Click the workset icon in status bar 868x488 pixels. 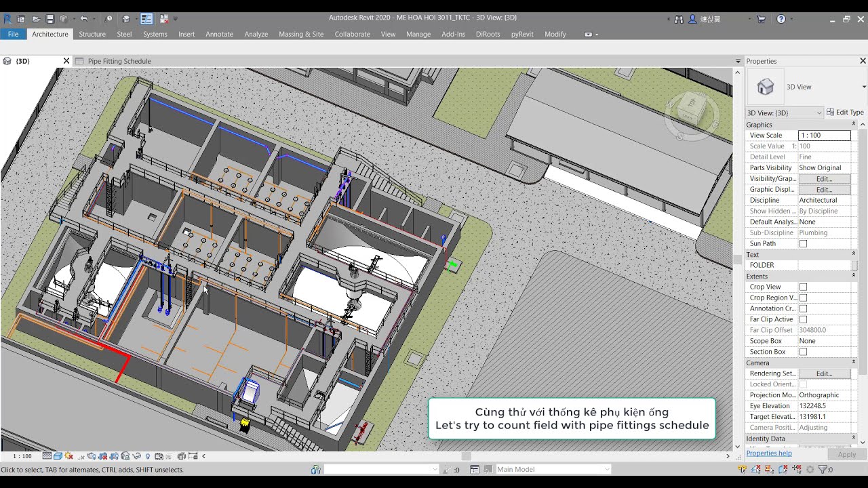point(315,469)
